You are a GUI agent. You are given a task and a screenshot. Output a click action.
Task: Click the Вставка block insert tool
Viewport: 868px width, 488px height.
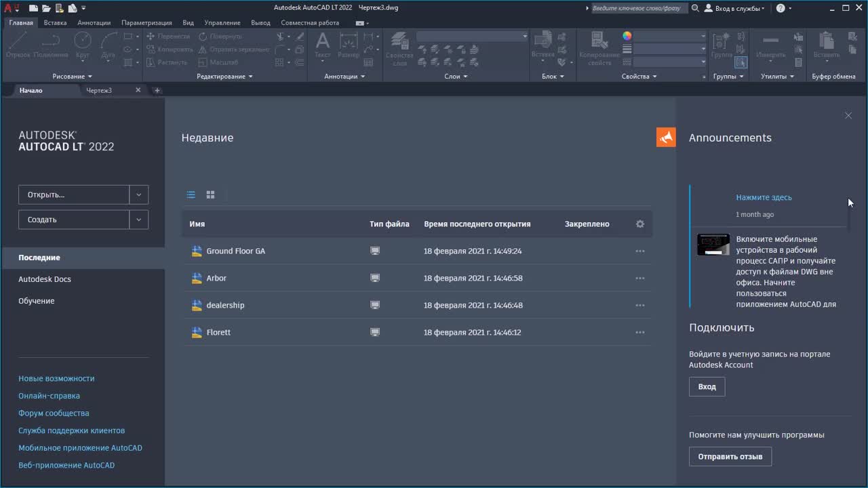click(x=542, y=46)
